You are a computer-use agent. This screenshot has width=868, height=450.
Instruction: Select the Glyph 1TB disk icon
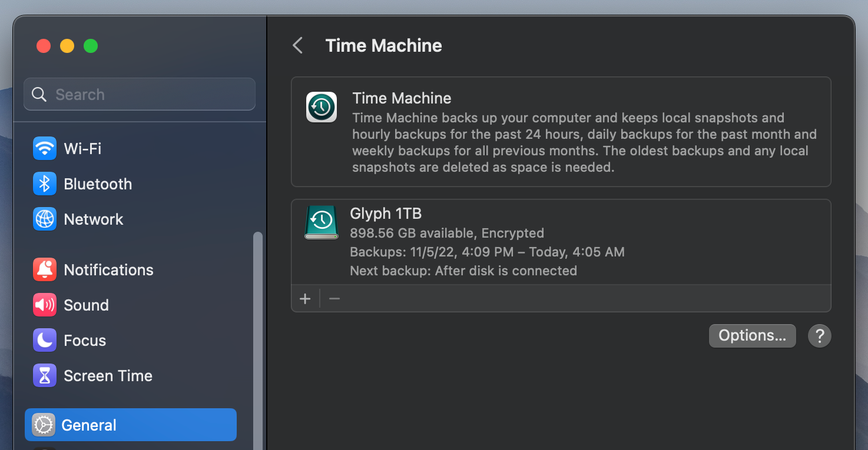(322, 222)
